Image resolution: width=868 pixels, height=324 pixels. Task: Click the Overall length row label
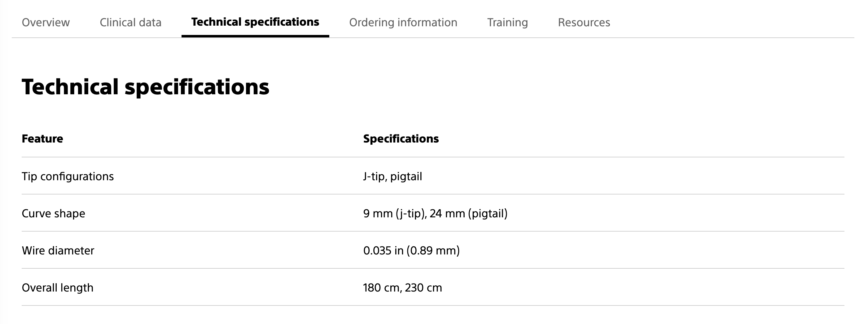tap(57, 288)
